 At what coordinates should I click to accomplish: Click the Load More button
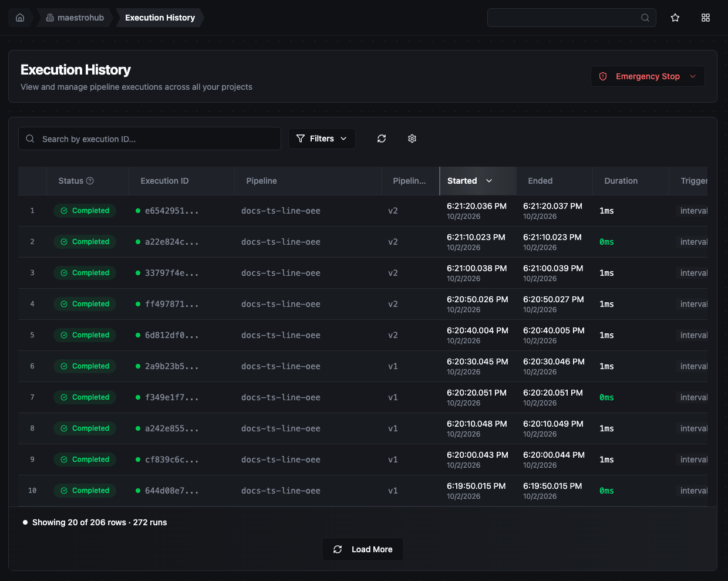363,549
